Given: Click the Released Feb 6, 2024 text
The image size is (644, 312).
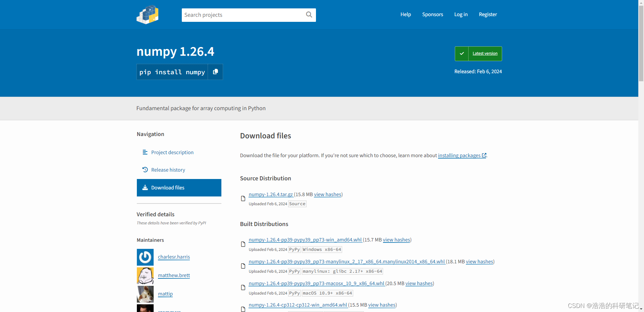Looking at the screenshot, I should 478,72.
